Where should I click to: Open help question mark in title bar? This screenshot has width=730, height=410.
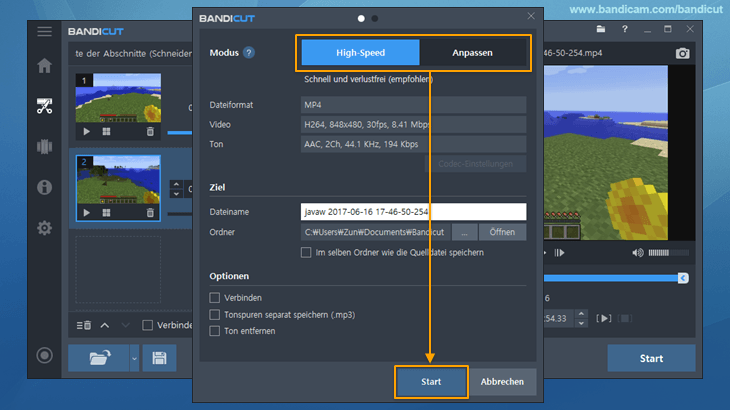pyautogui.click(x=625, y=29)
